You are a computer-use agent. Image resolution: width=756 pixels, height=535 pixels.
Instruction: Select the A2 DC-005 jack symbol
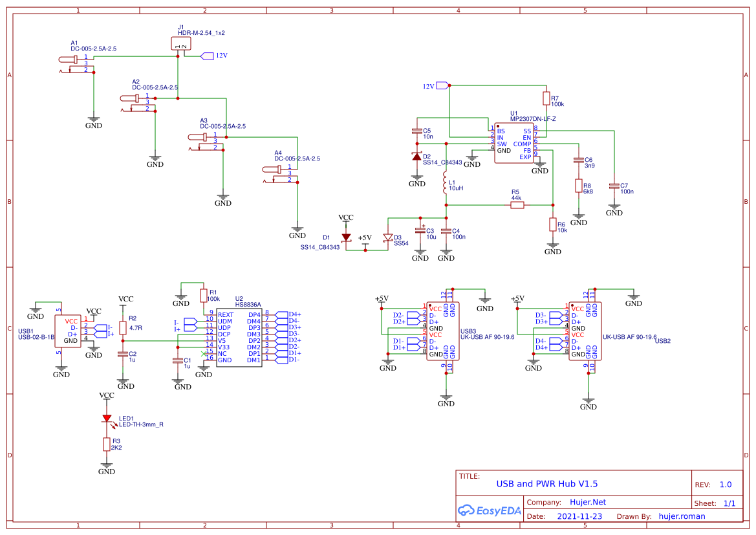pyautogui.click(x=138, y=104)
